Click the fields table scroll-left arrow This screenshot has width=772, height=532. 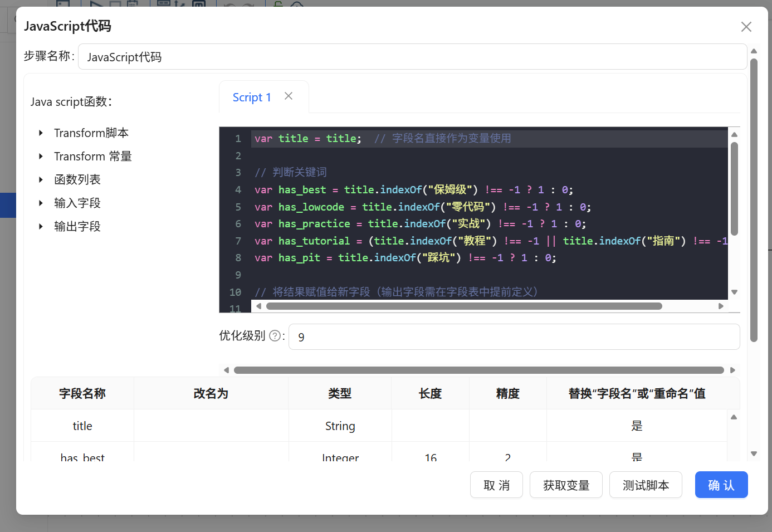(226, 370)
